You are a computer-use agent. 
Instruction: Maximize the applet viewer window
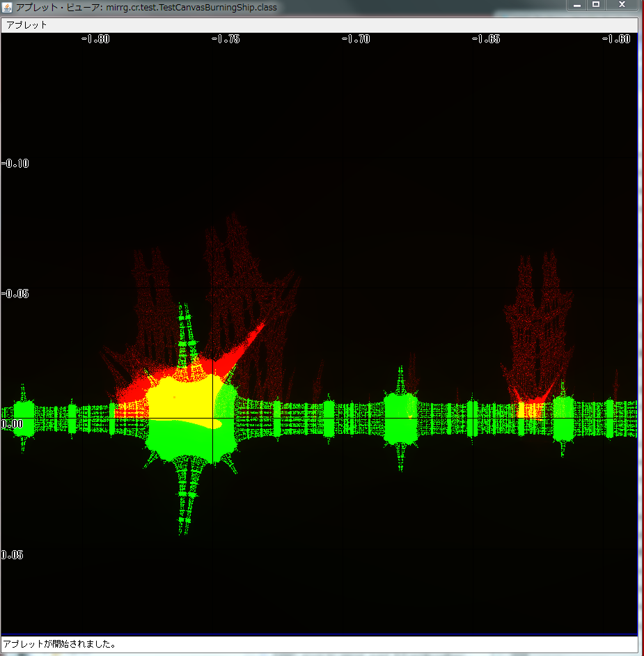click(x=596, y=5)
